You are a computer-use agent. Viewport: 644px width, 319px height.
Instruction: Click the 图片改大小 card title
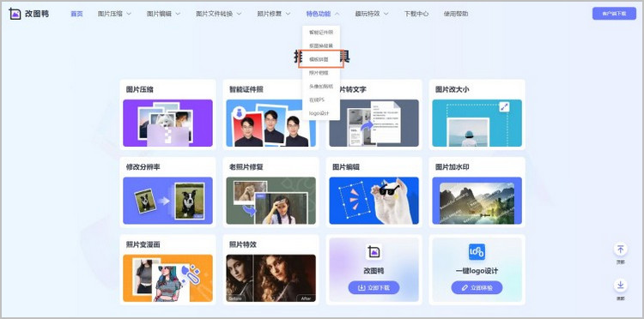(453, 89)
